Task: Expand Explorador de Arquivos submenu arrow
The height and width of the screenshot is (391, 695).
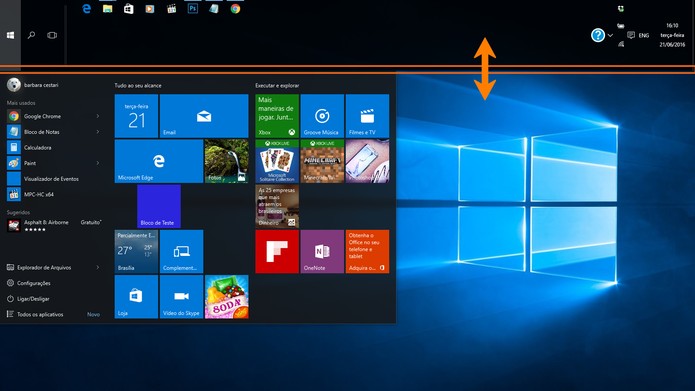Action: pyautogui.click(x=98, y=267)
